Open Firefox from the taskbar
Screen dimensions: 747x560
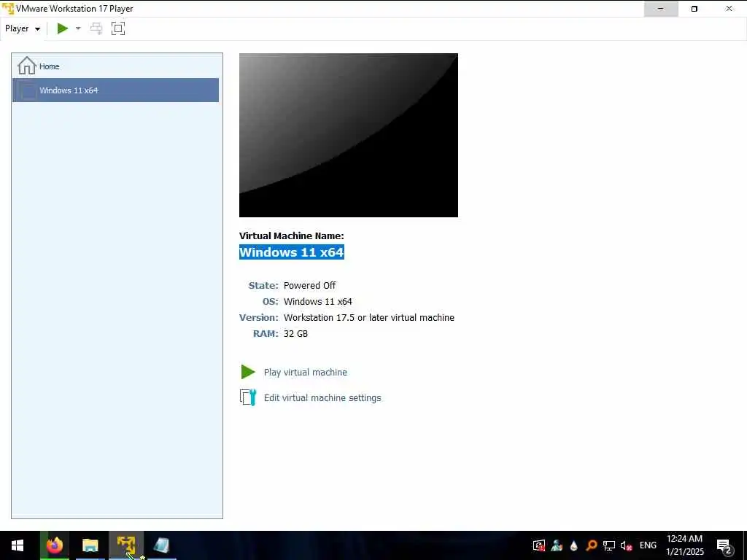pyautogui.click(x=55, y=545)
